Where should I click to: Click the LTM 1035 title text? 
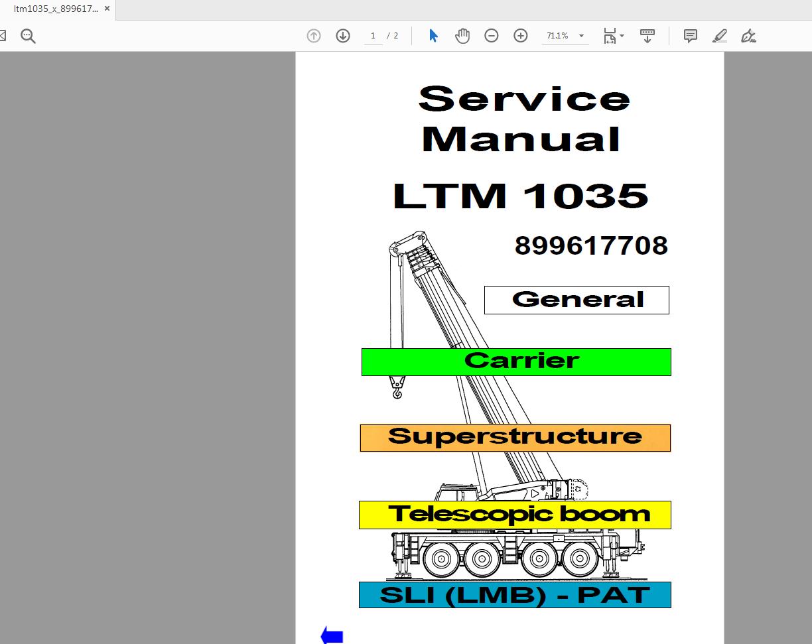(521, 196)
